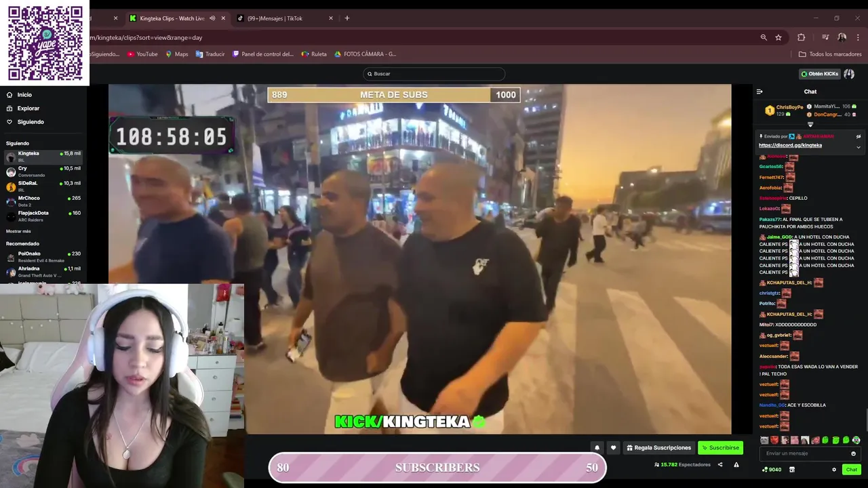
Task: Open the Cry followed channel
Action: click(43, 171)
